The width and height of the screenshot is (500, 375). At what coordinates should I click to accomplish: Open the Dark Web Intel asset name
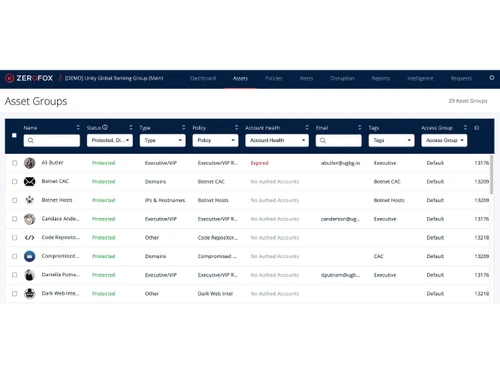point(60,293)
